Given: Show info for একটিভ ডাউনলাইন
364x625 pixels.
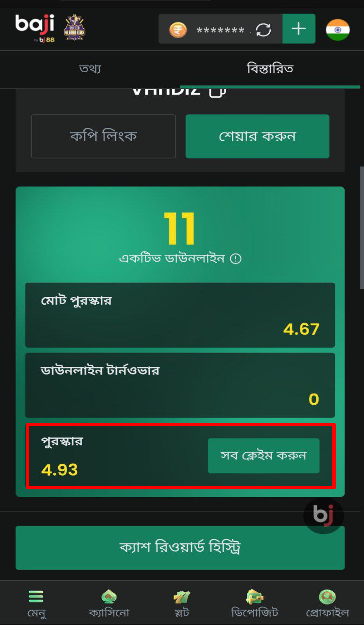Looking at the screenshot, I should (236, 258).
